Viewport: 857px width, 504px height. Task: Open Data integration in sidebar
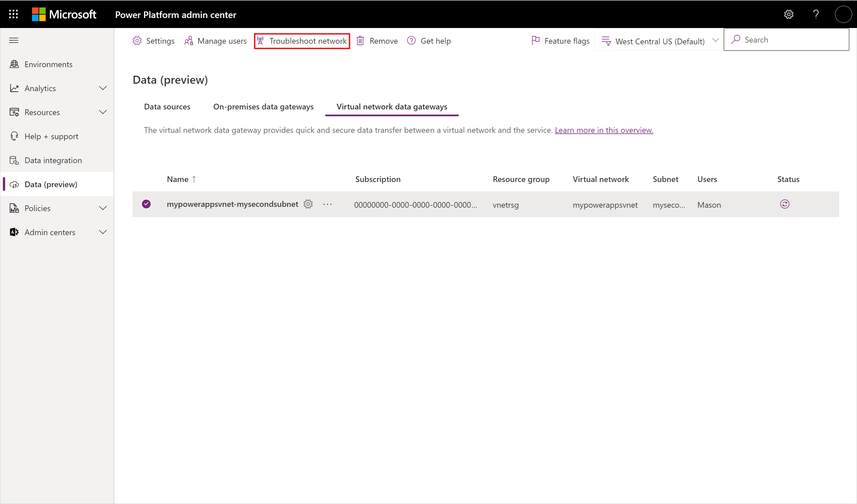57,160
